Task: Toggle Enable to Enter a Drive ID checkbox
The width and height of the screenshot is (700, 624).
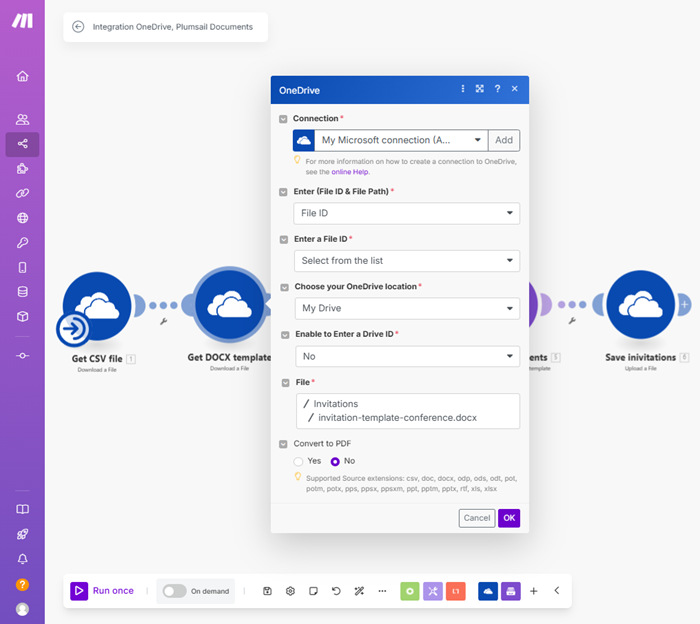Action: (285, 335)
